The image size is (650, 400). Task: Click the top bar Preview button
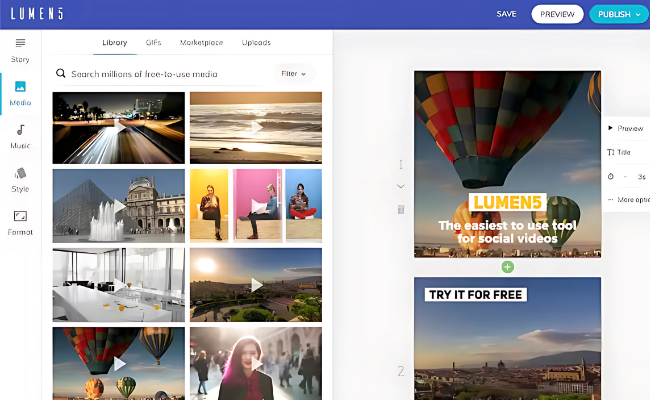[x=557, y=14]
